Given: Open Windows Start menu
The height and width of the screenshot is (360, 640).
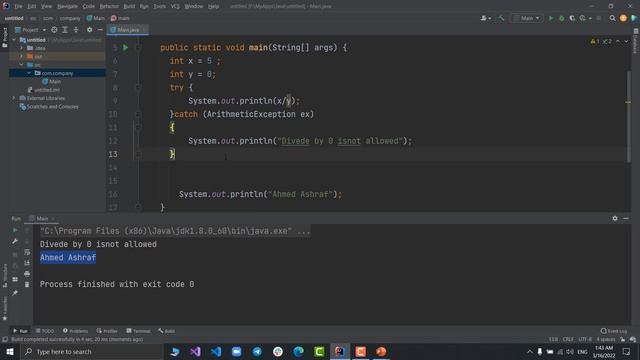Looking at the screenshot, I should [x=10, y=352].
